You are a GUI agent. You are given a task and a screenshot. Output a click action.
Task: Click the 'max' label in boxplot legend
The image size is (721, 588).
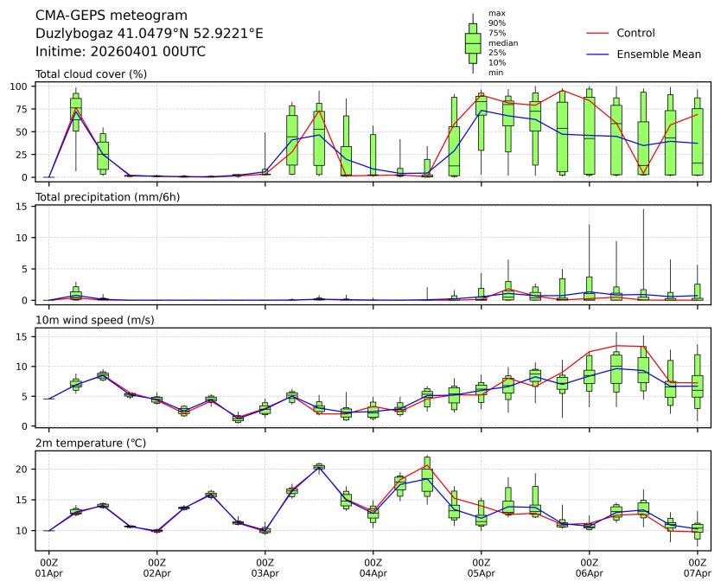(496, 13)
